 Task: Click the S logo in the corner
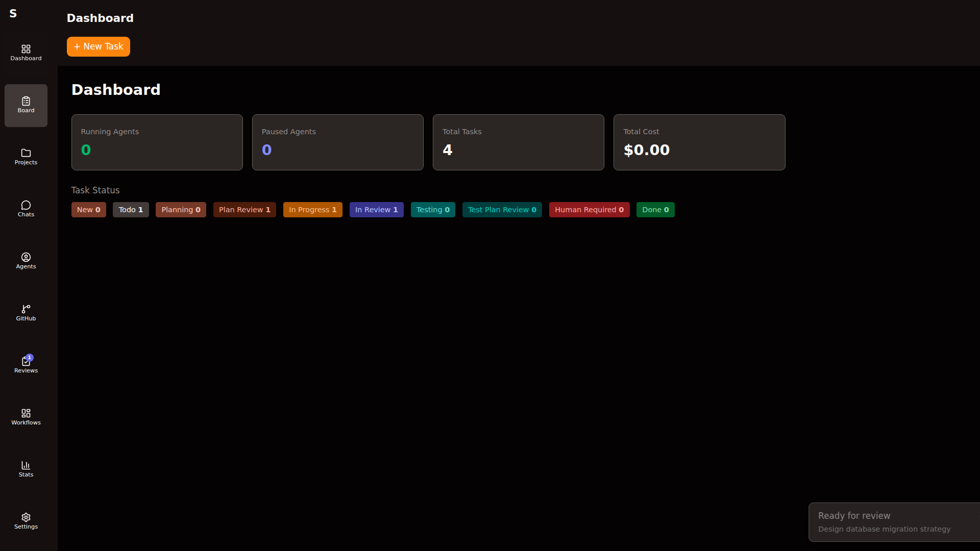tap(13, 14)
